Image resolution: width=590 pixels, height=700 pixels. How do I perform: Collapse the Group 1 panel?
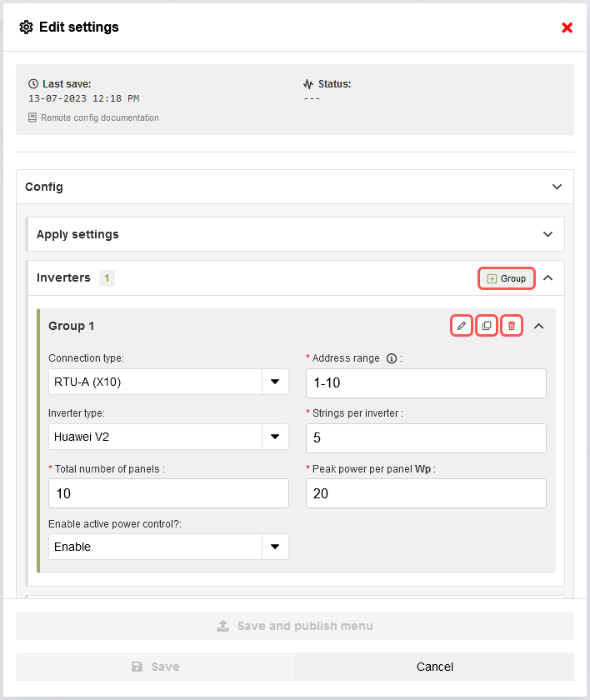point(538,326)
